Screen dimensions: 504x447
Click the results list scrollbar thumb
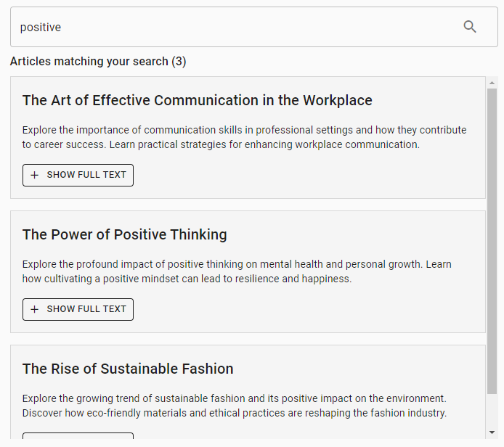coord(492,239)
